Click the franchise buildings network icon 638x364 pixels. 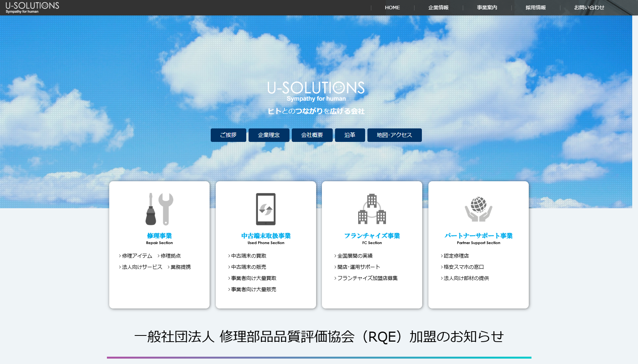point(372,209)
